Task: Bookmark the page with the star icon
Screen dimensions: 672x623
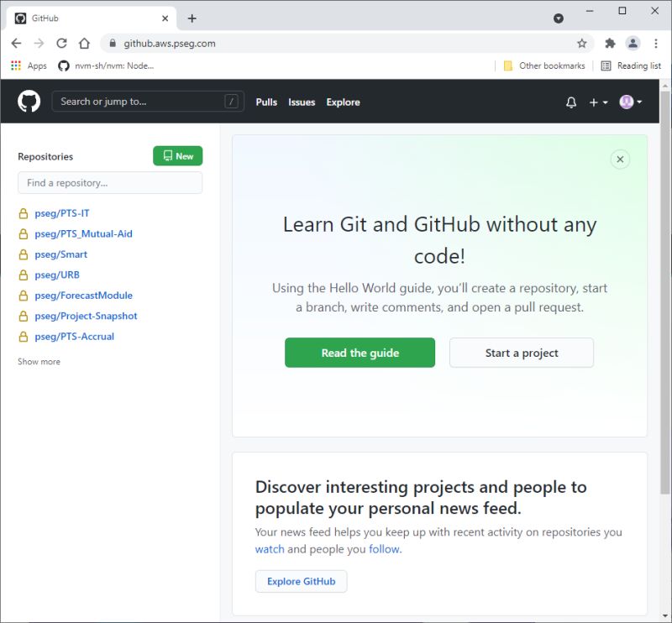Action: point(581,43)
